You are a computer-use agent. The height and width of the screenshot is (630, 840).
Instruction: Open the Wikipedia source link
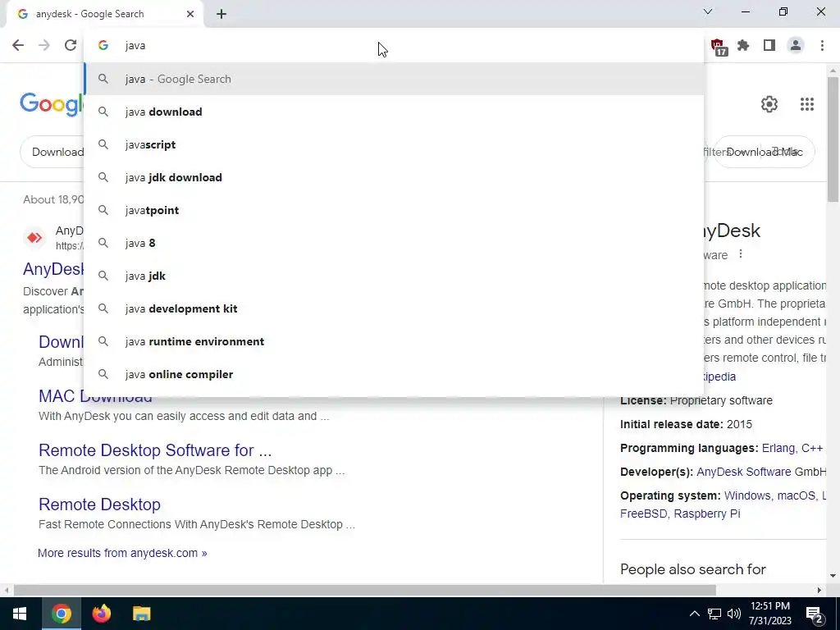coord(719,377)
